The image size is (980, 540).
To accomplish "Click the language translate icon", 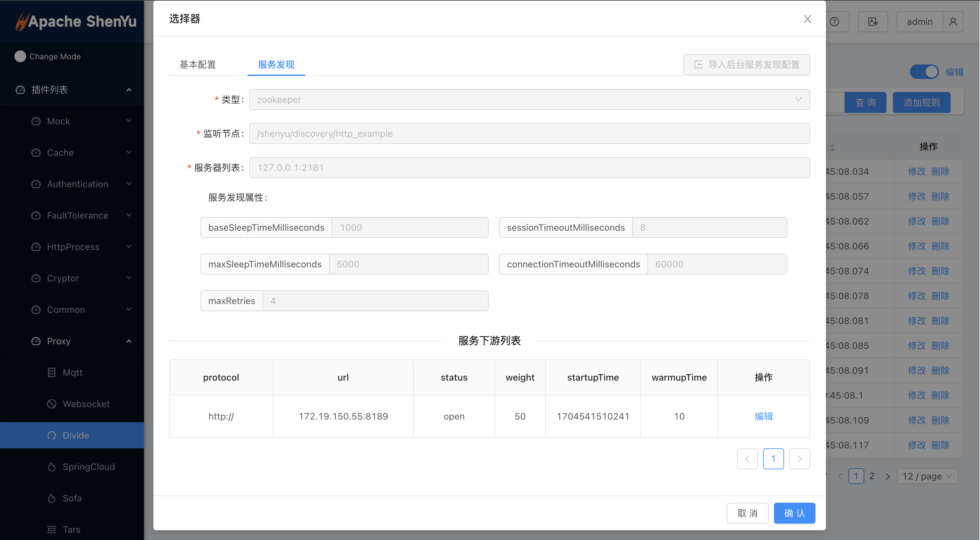I will pyautogui.click(x=873, y=22).
